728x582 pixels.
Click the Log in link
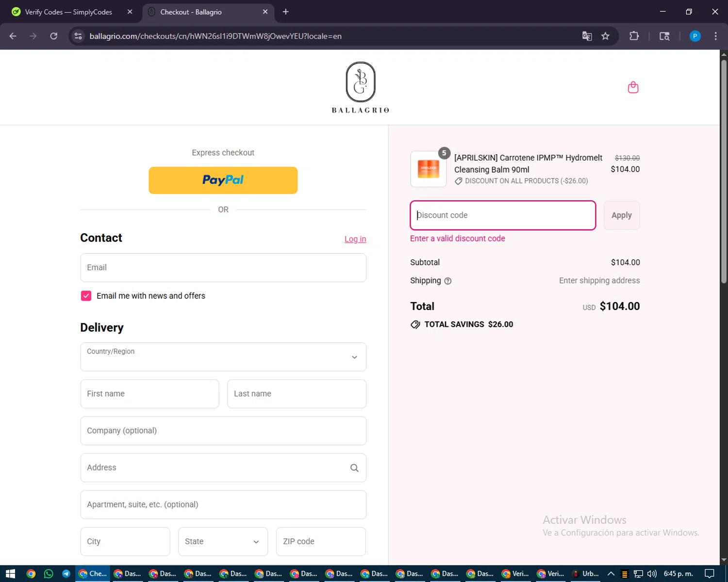pos(355,239)
